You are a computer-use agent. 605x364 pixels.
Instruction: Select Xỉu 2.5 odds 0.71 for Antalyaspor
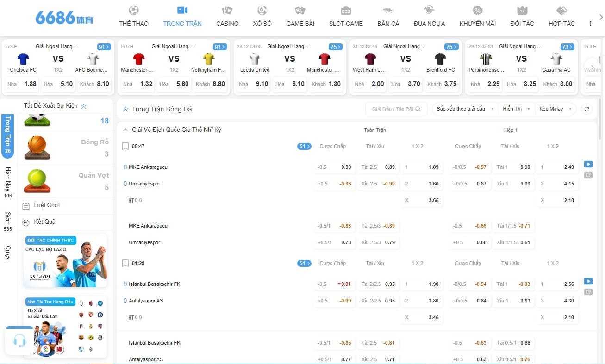coord(378,359)
